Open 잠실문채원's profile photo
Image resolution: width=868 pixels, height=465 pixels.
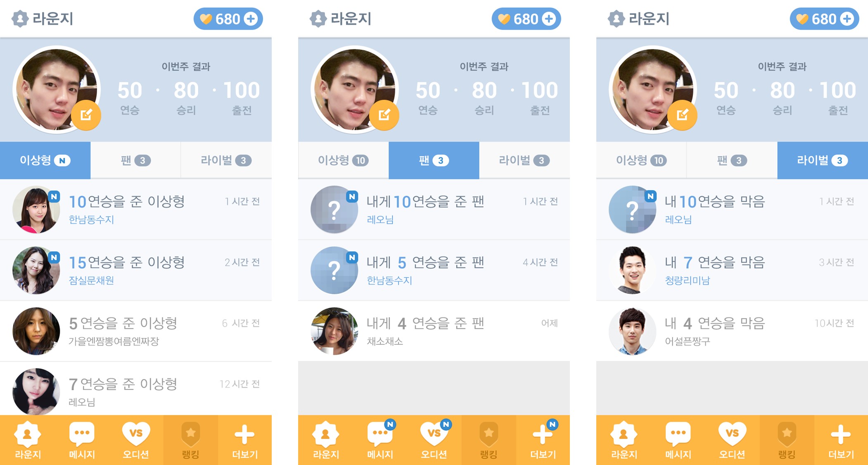coord(36,270)
